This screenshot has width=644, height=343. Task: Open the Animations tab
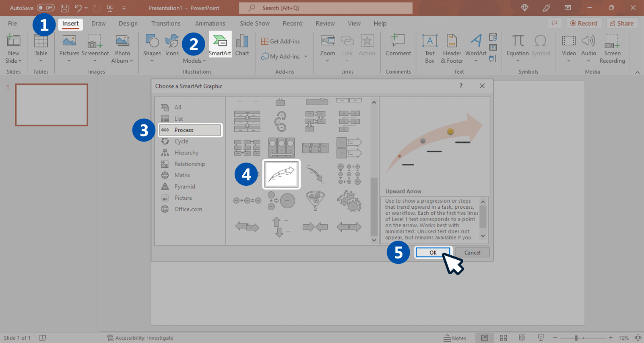point(210,23)
